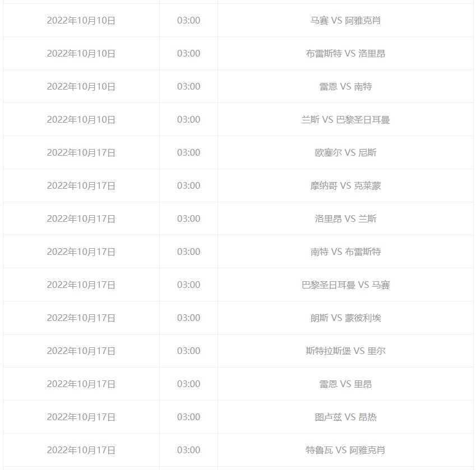Click the 03:00 time in 雷恩 VS 南特 row
The height and width of the screenshot is (470, 476).
tap(188, 86)
